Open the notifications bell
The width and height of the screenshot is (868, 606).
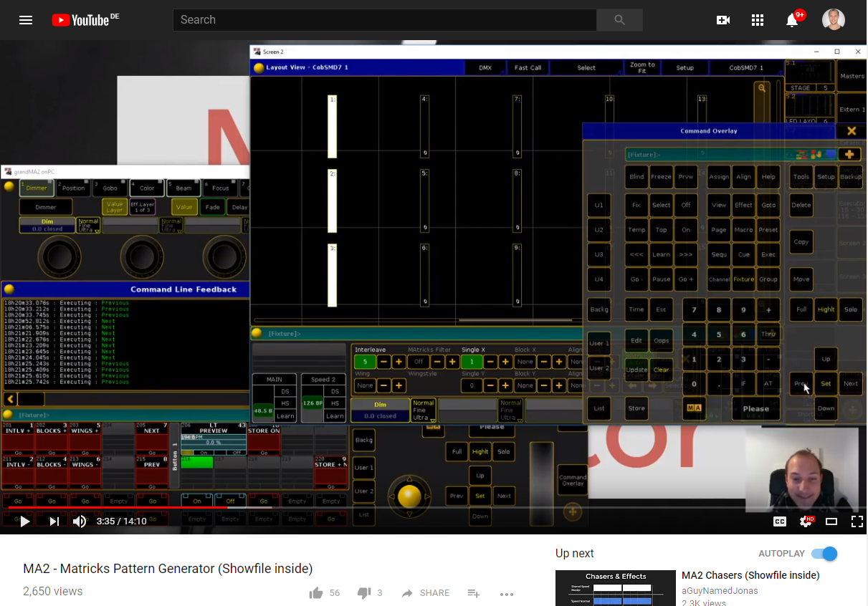pyautogui.click(x=792, y=20)
